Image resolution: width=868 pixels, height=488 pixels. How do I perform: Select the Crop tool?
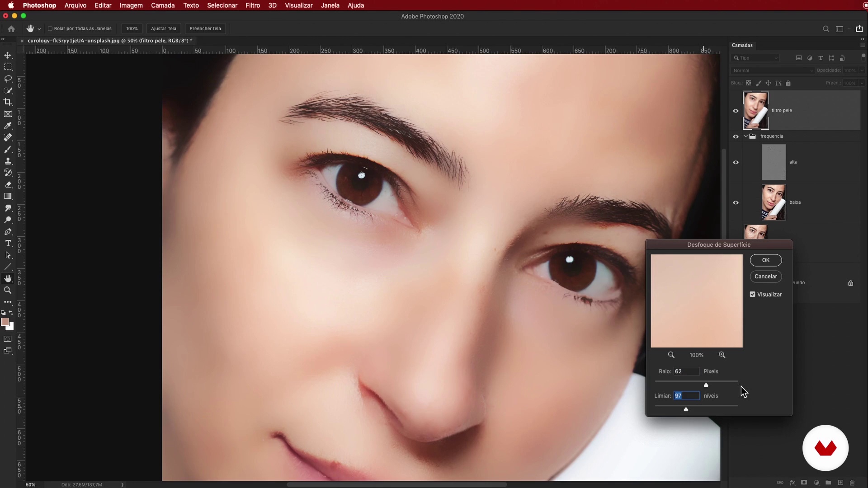[8, 102]
